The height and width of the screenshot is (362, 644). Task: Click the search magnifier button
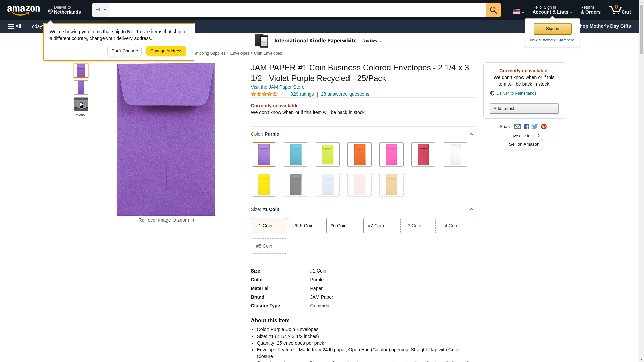[493, 10]
